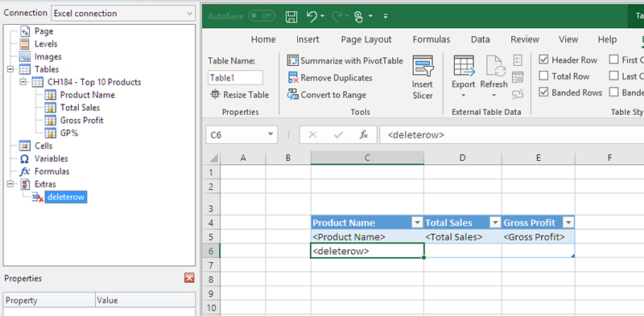Select the GP% column tree item
Image resolution: width=644 pixels, height=316 pixels.
[x=69, y=133]
